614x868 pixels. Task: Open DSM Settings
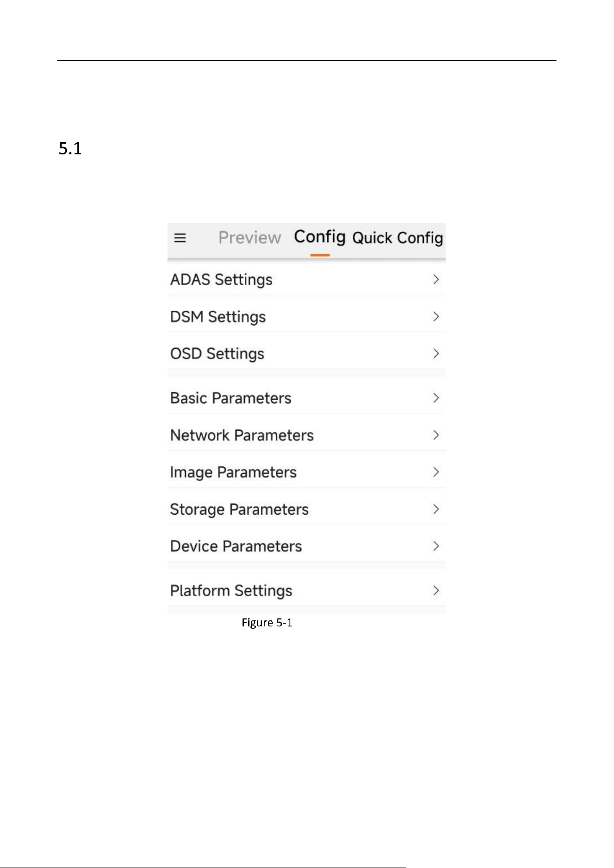coord(307,317)
